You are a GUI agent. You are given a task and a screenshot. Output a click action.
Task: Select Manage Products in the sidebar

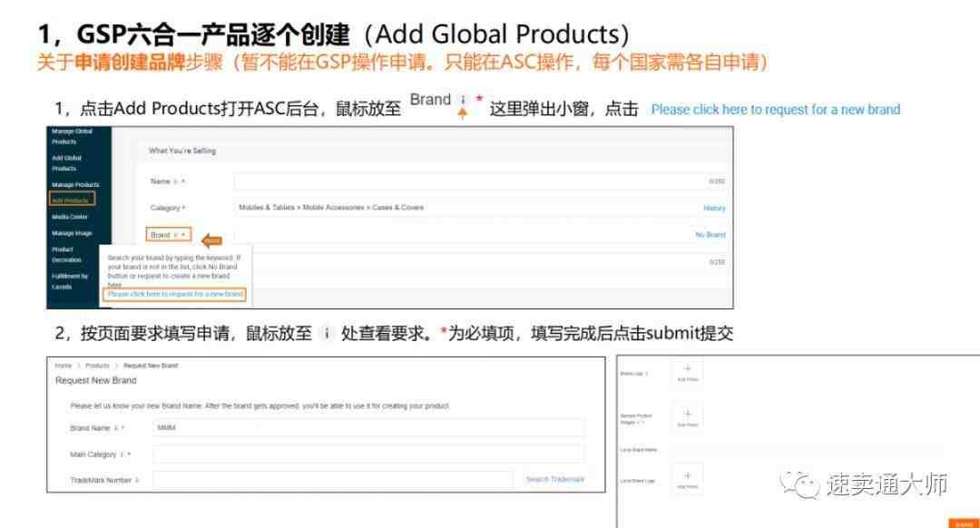click(x=75, y=185)
